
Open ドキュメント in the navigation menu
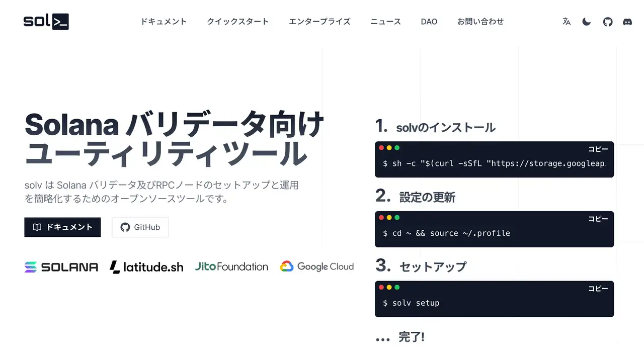point(164,22)
